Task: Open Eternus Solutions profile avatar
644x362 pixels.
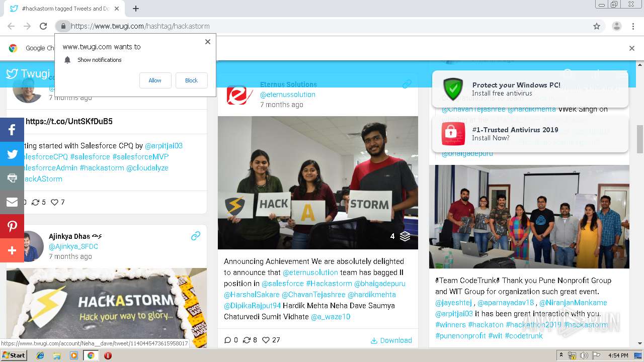Action: [239, 95]
